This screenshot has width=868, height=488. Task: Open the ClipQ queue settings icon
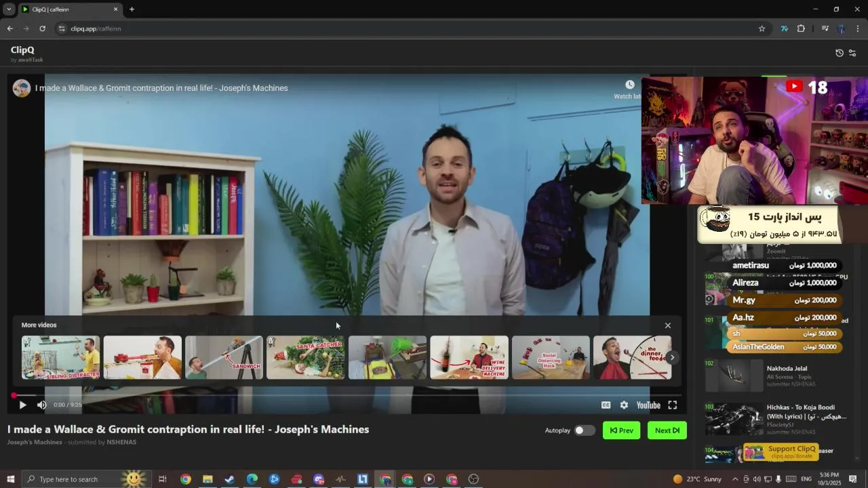point(852,53)
